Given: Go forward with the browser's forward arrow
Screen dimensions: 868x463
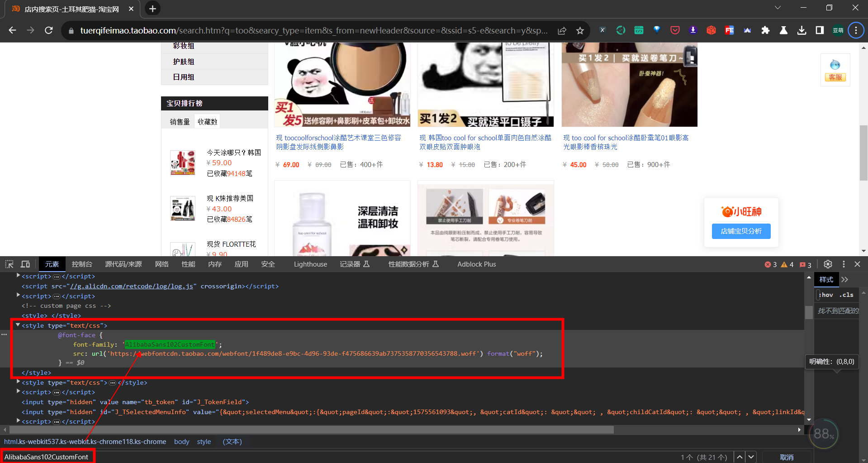Looking at the screenshot, I should (30, 30).
